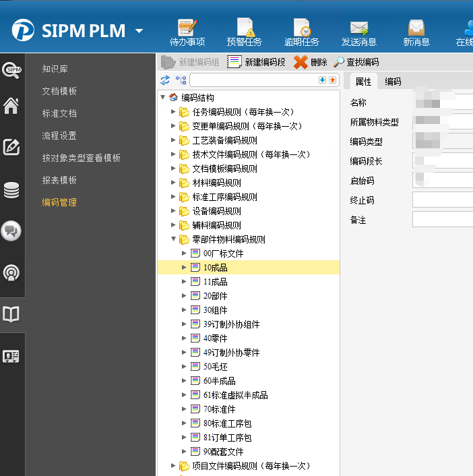Click the database icon in left sidebar
The width and height of the screenshot is (473, 476).
(x=12, y=191)
